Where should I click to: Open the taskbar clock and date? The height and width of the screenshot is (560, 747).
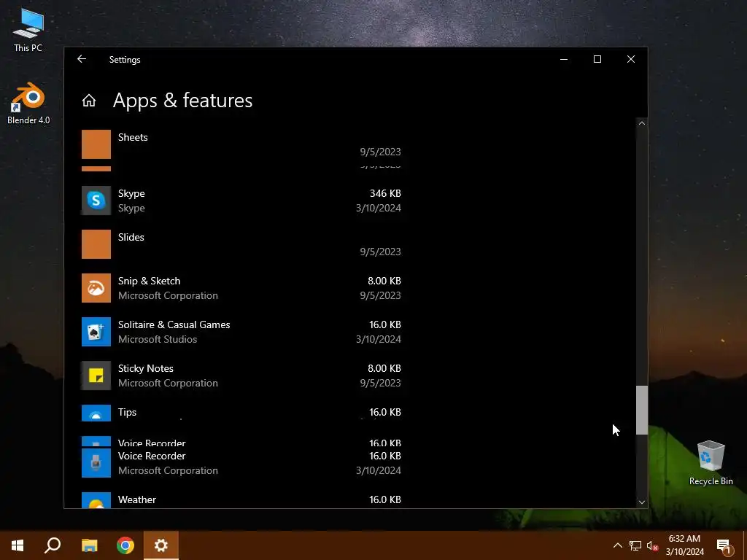684,545
